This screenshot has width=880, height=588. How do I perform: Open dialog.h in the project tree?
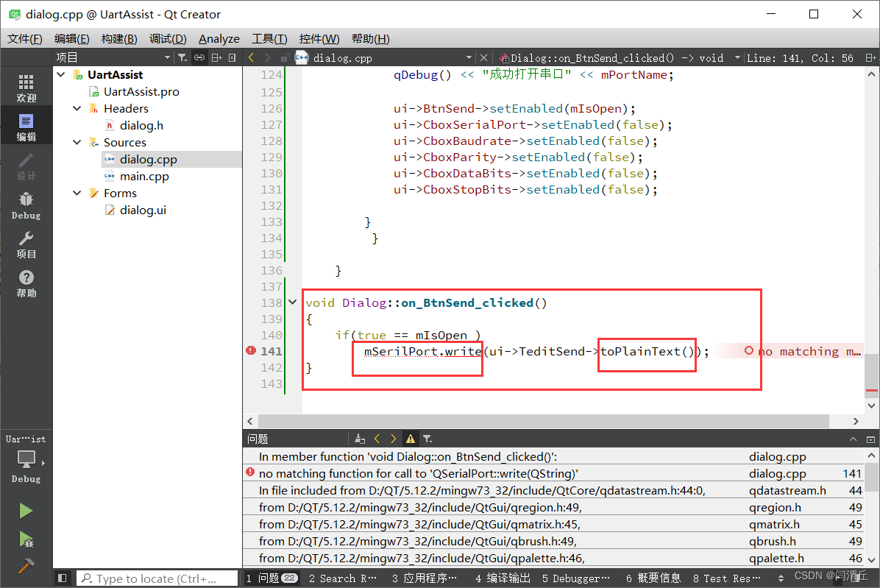[141, 126]
